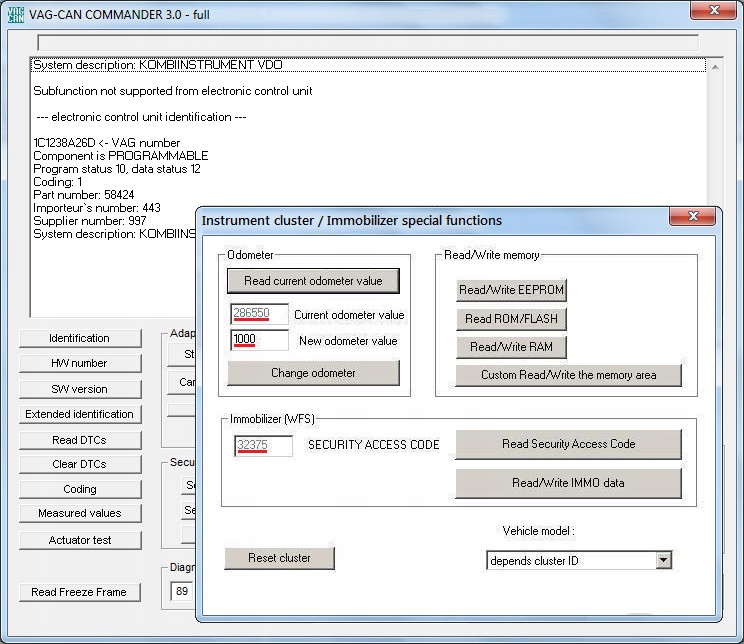Open Read/Write IMMO data
Image resolution: width=744 pixels, height=644 pixels.
click(568, 483)
